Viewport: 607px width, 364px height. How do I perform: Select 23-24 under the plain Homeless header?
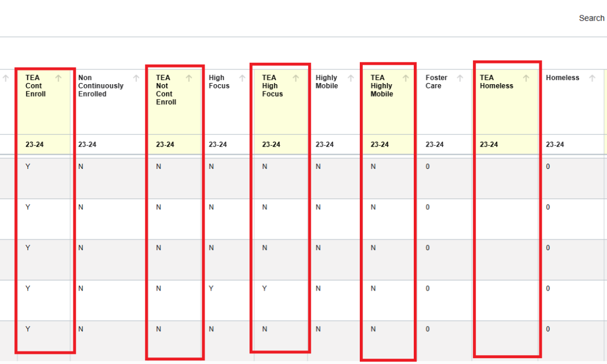(x=555, y=145)
